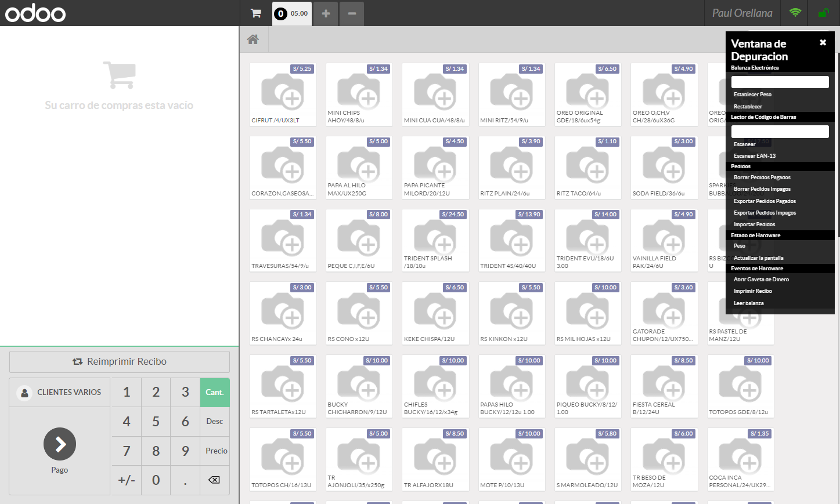
Task: Add CIFRUT /4/UX3LT product
Action: [x=283, y=95]
